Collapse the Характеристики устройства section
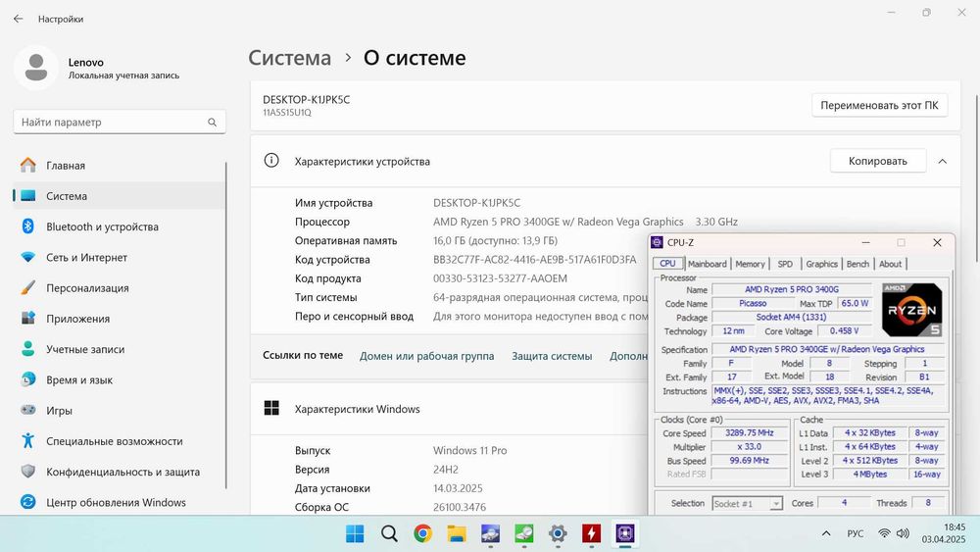The height and width of the screenshot is (552, 980). click(x=943, y=162)
